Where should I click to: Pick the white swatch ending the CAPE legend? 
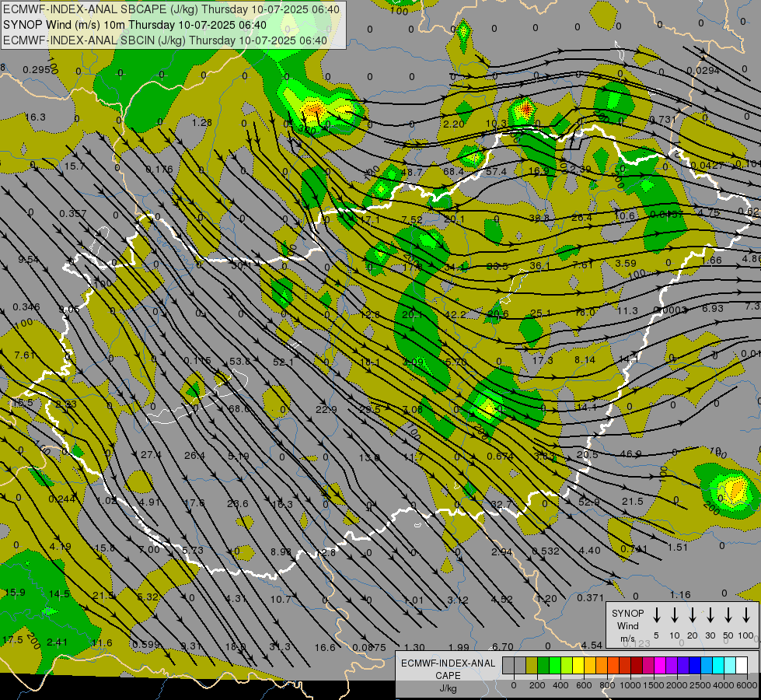pos(742,666)
